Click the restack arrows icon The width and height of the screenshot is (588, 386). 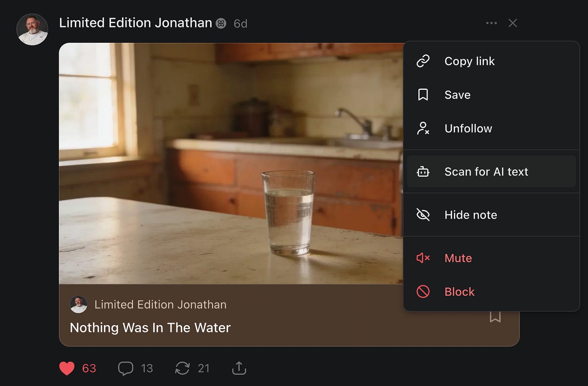pyautogui.click(x=183, y=368)
